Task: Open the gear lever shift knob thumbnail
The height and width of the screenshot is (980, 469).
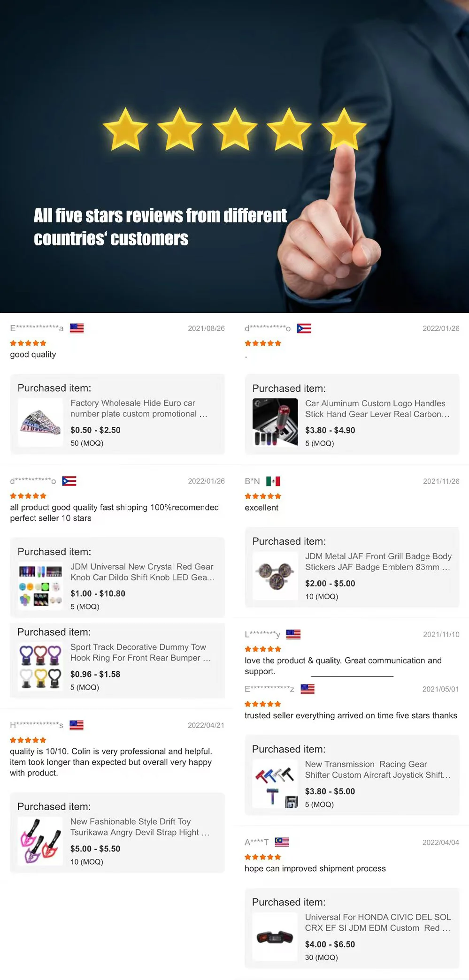Action: pos(275,422)
